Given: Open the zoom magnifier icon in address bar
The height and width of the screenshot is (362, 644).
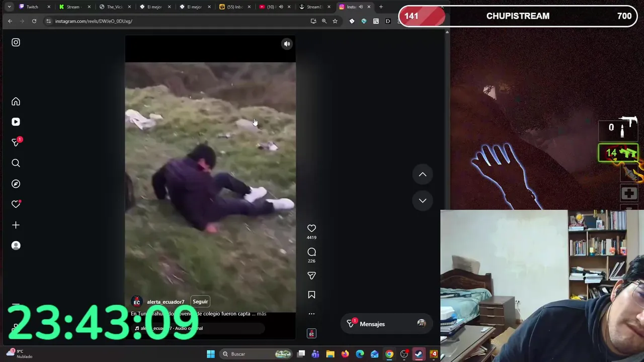Looking at the screenshot, I should [x=324, y=21].
